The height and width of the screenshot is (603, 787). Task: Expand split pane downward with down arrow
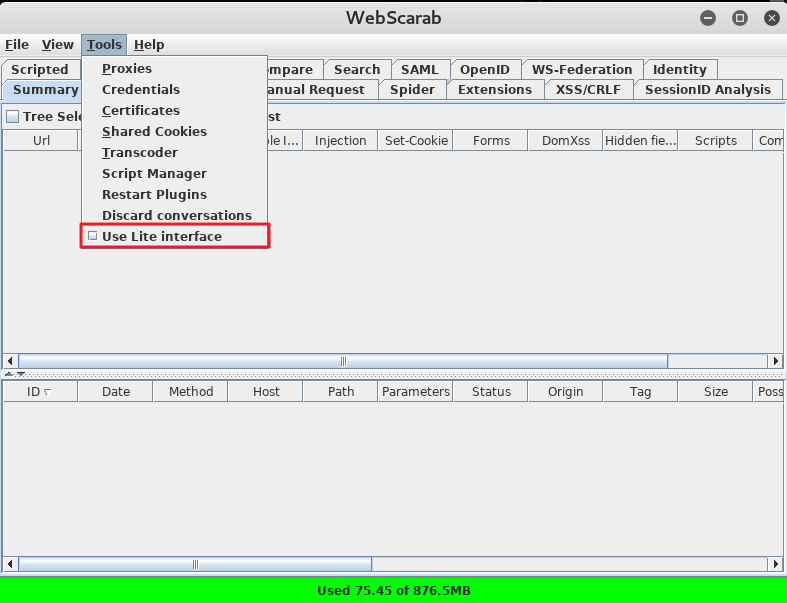[x=21, y=374]
